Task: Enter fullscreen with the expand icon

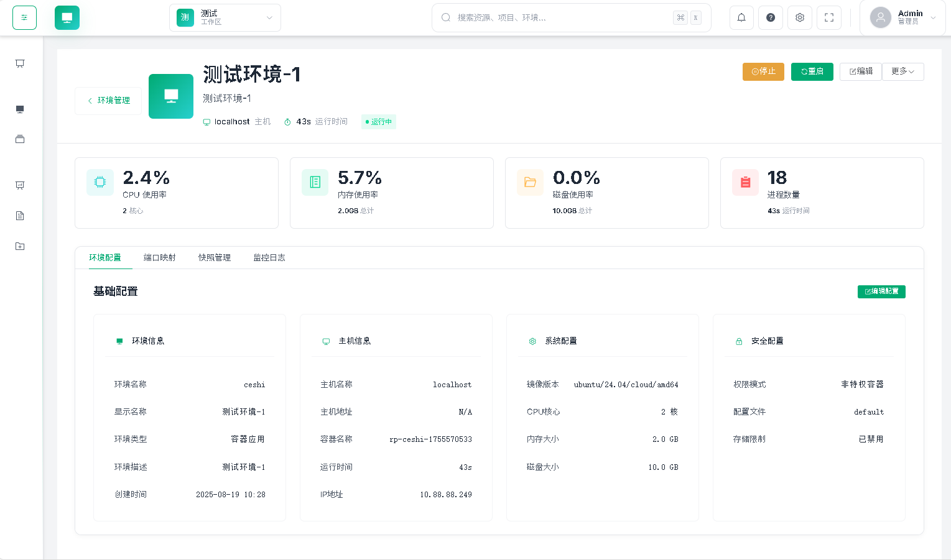Action: 829,17
